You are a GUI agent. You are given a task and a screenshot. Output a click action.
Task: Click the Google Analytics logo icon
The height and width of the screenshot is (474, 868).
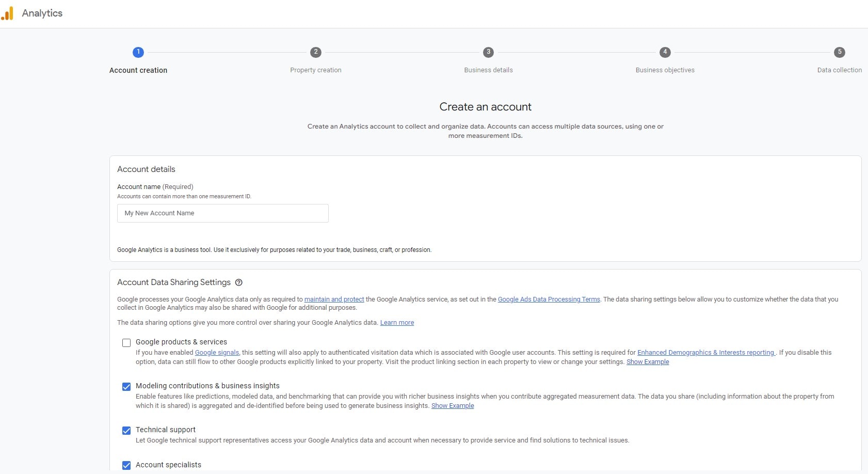7,13
